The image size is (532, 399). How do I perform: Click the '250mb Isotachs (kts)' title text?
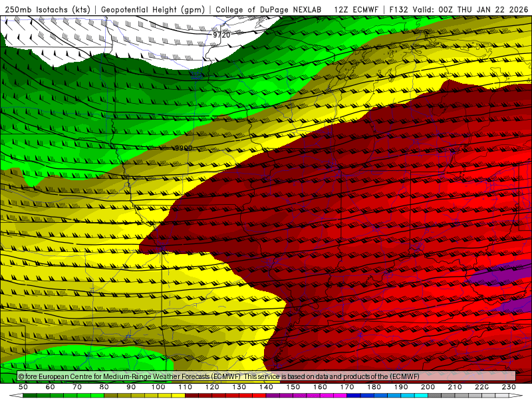[48, 10]
